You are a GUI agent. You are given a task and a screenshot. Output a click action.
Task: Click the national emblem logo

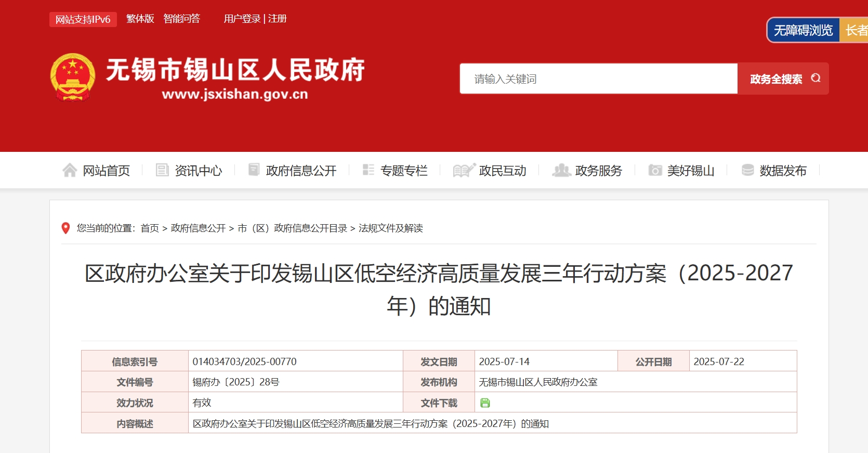(x=73, y=77)
